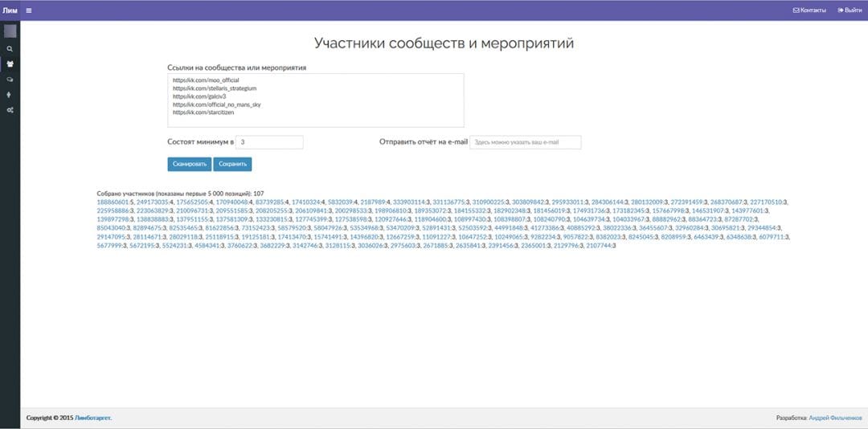Image resolution: width=868 pixels, height=429 pixels.
Task: Open participant ID 17410324
Action: (x=306, y=202)
